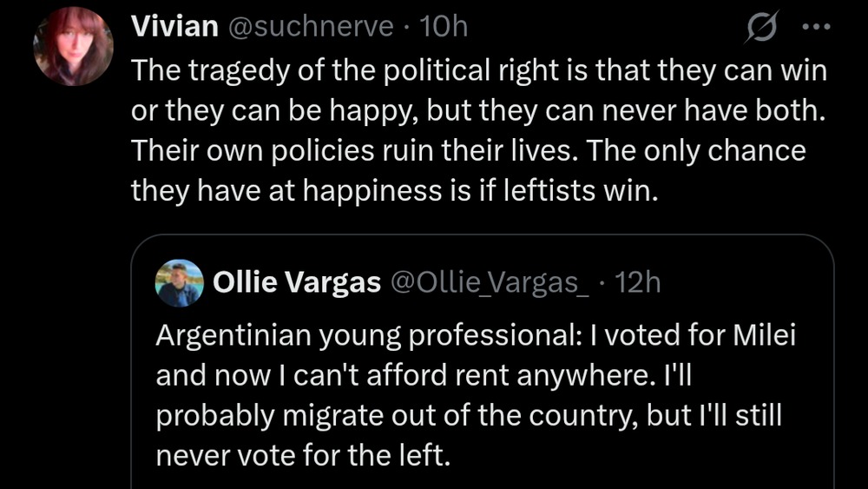
Task: Open Vivian's profile via display name
Action: click(x=174, y=27)
